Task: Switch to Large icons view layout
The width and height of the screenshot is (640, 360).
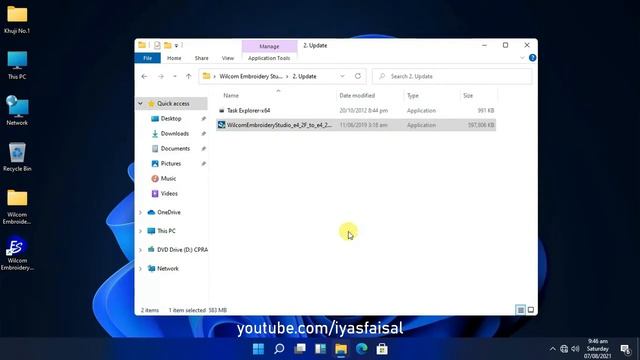Action: [531, 310]
